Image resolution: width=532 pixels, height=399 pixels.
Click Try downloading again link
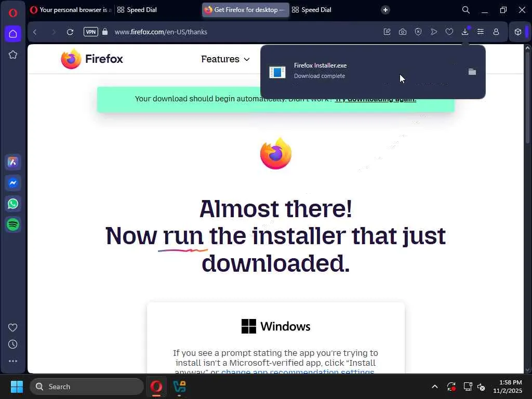(x=375, y=99)
